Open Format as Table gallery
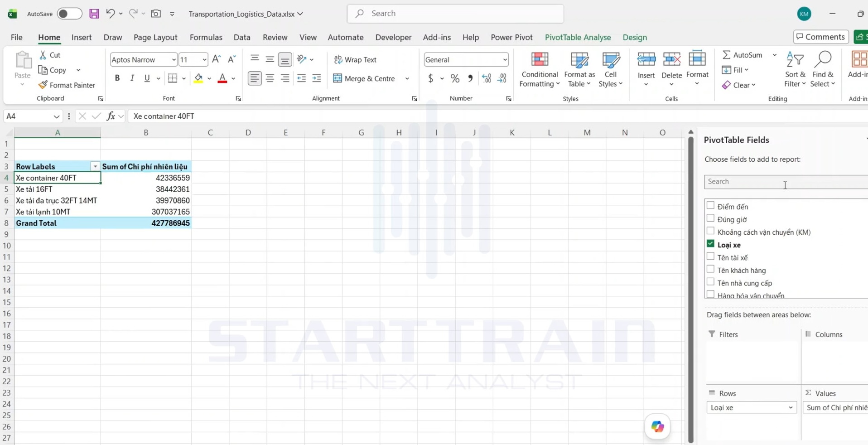The width and height of the screenshot is (868, 445). tap(579, 69)
